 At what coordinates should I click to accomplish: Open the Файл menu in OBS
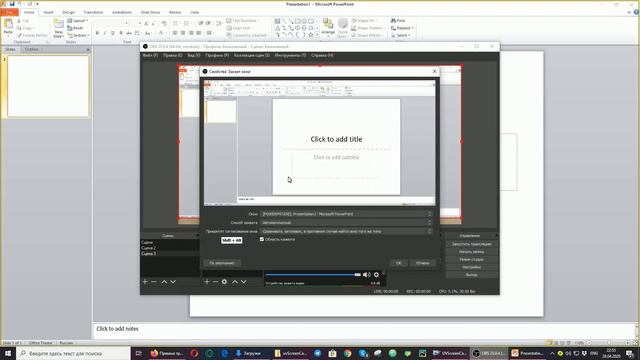tap(150, 55)
